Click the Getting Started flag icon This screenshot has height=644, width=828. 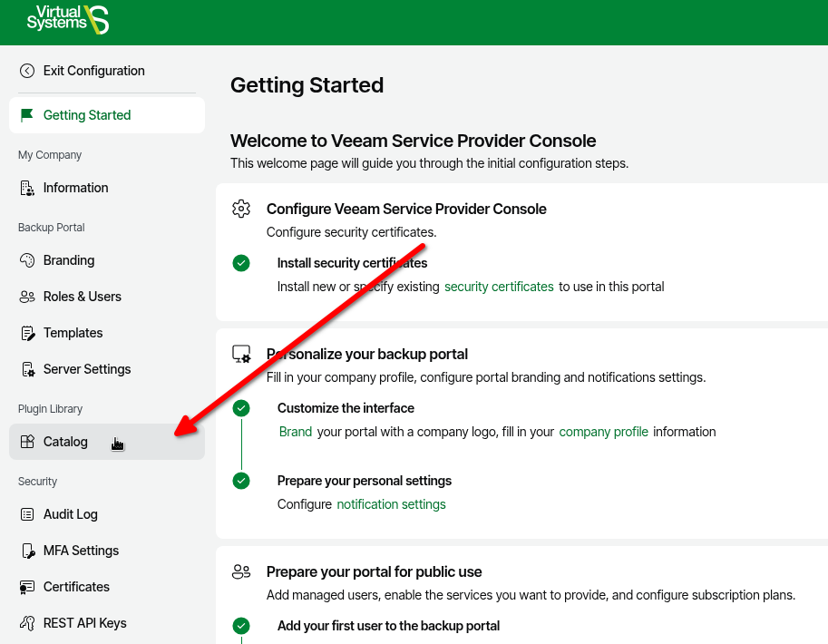coord(27,115)
